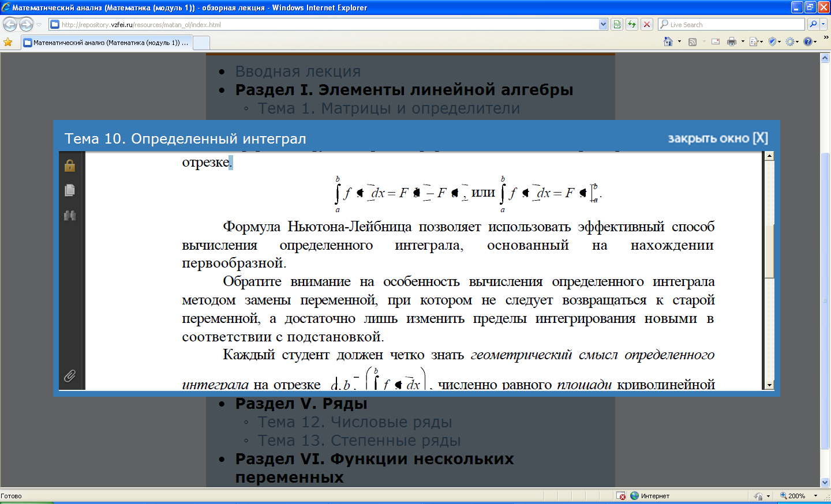This screenshot has width=831, height=504.
Task: Click the Интернет security zone indicator
Action: (x=650, y=496)
